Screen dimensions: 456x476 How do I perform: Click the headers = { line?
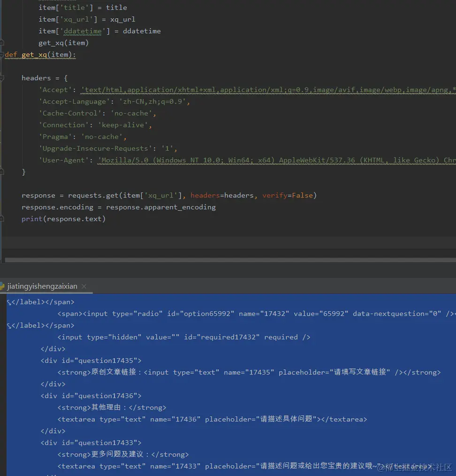click(45, 78)
